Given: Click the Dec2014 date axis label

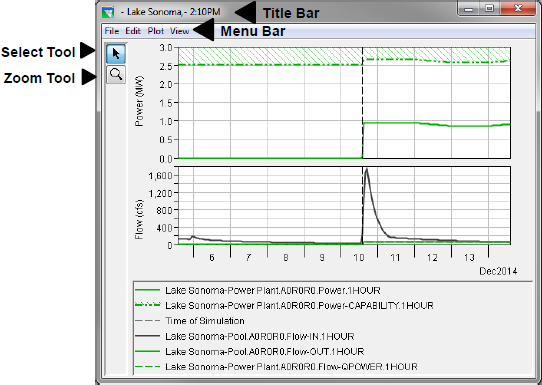Looking at the screenshot, I should (498, 271).
